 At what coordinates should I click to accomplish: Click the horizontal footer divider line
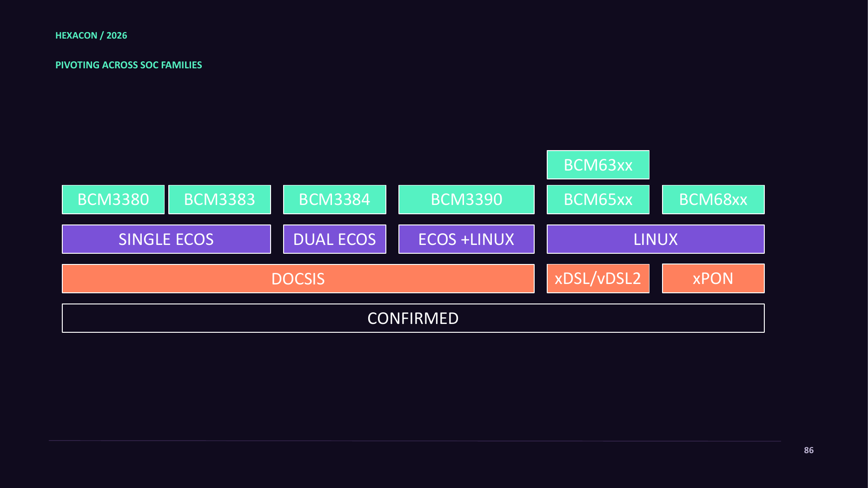[x=415, y=441]
